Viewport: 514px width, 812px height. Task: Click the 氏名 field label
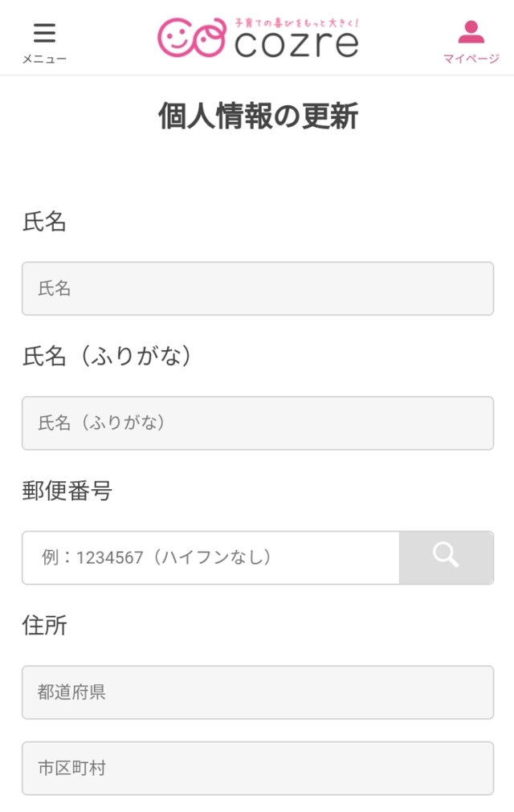[44, 222]
